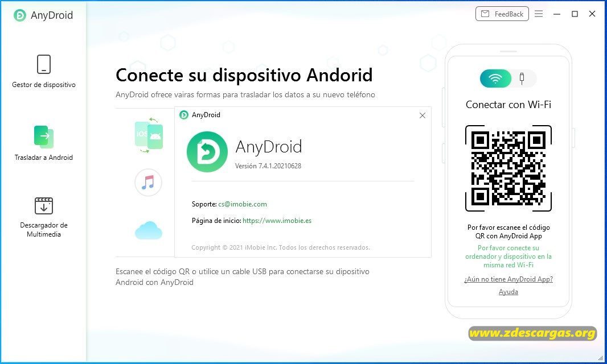
Task: Click the Versión 7.4.1.20210628 text
Action: point(268,166)
